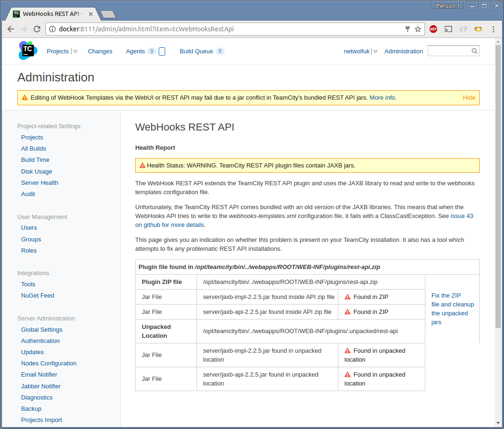Open Diagnostics in the sidebar

pyautogui.click(x=37, y=398)
